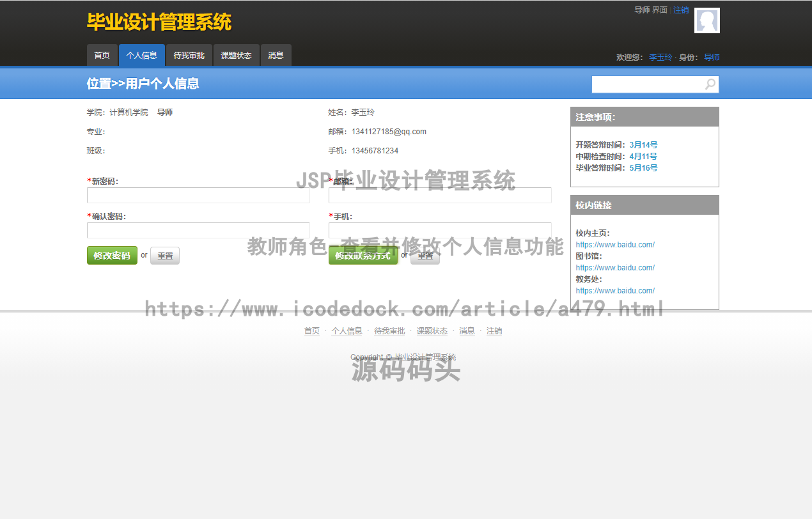812x519 pixels.
Task: Click the 导师 identity link in welcome bar
Action: point(711,57)
